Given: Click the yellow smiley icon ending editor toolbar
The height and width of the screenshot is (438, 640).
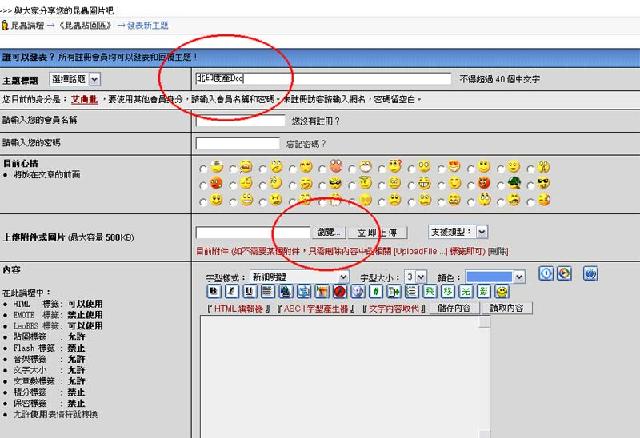Looking at the screenshot, I should pyautogui.click(x=502, y=291).
